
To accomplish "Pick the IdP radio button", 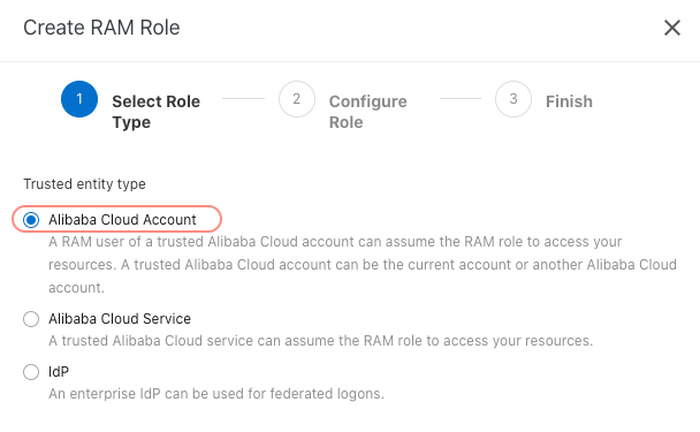I will point(31,372).
